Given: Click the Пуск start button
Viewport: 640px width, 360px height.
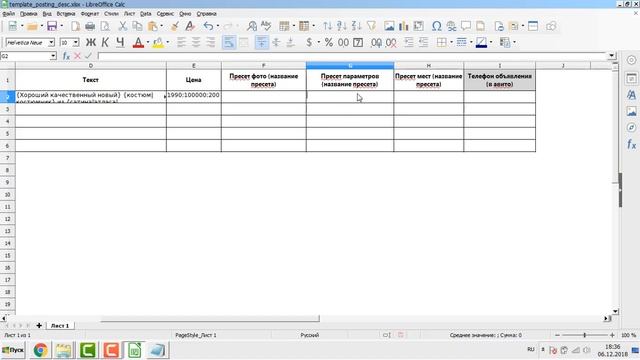Looking at the screenshot, I should 13,350.
